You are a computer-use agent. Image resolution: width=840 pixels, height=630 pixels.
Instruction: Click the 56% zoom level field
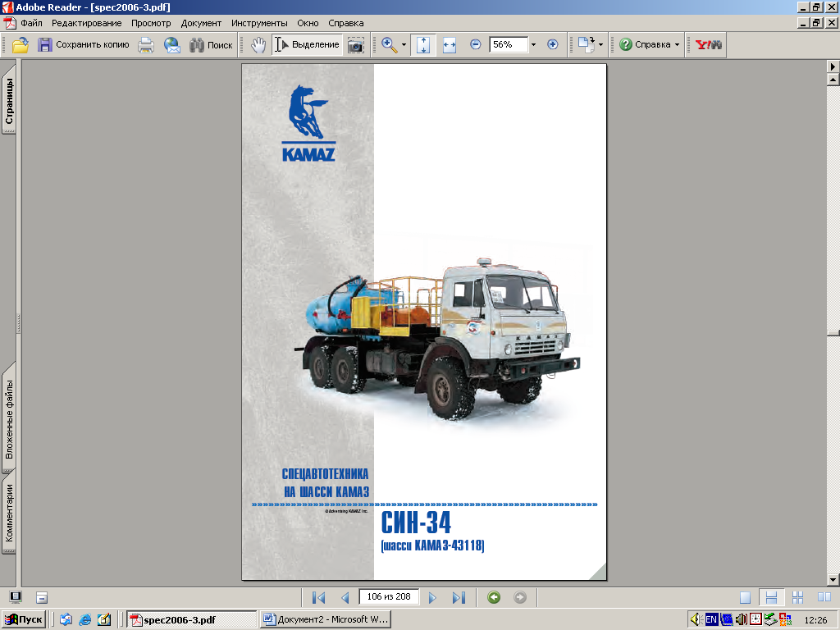click(509, 44)
